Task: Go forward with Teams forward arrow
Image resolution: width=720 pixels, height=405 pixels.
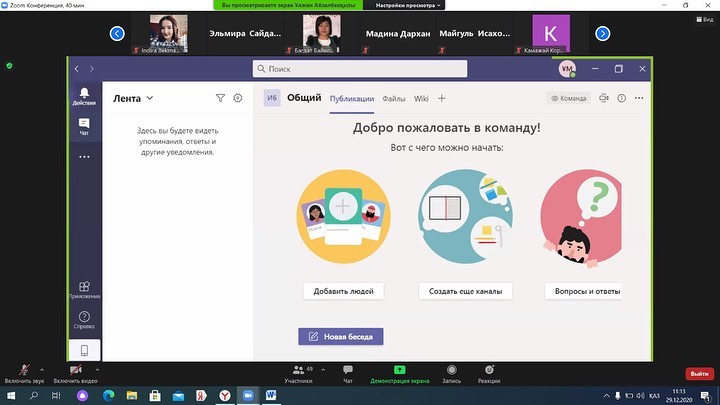Action: [92, 69]
